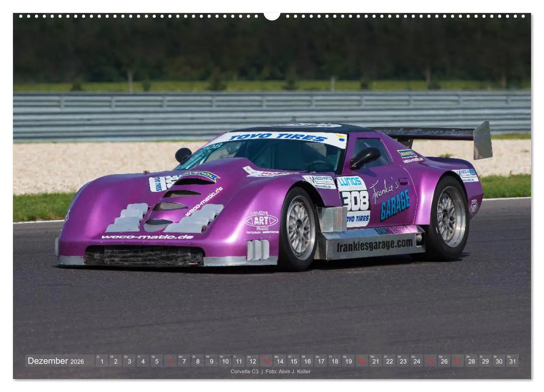
Task: Click the blue GARAGE lettering on door
Action: pos(395,205)
